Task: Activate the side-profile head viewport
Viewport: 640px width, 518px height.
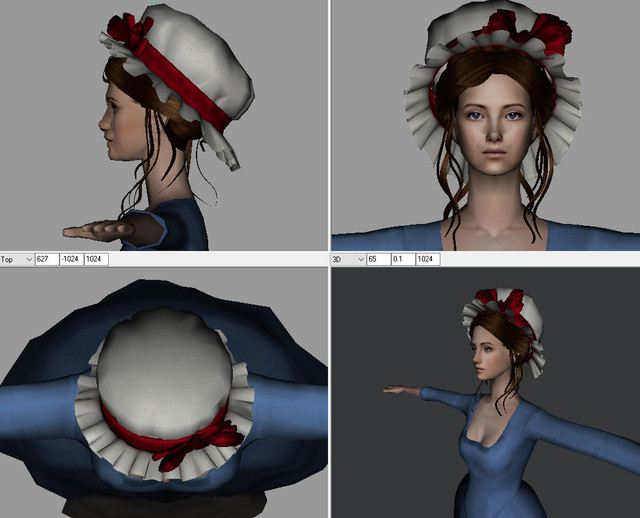Action: (x=164, y=125)
